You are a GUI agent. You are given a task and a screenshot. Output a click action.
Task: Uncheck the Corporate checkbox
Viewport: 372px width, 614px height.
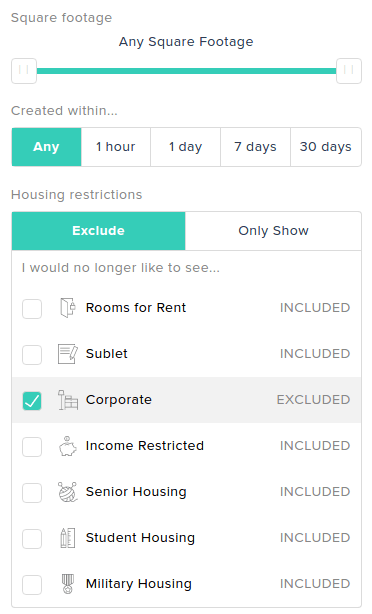(32, 401)
